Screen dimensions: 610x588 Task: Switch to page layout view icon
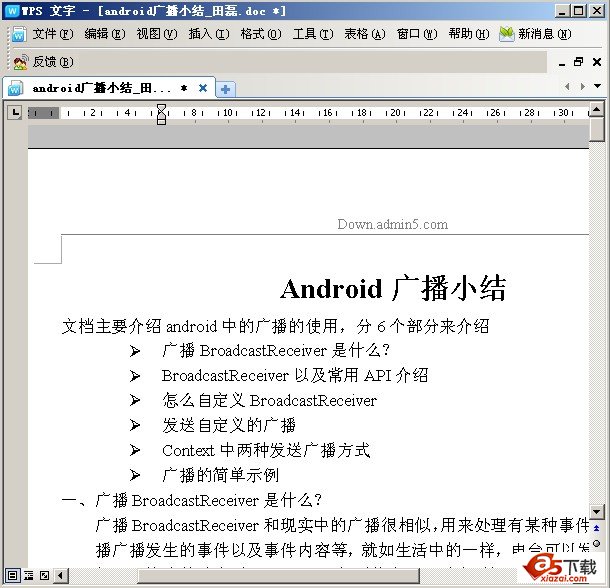[13, 575]
